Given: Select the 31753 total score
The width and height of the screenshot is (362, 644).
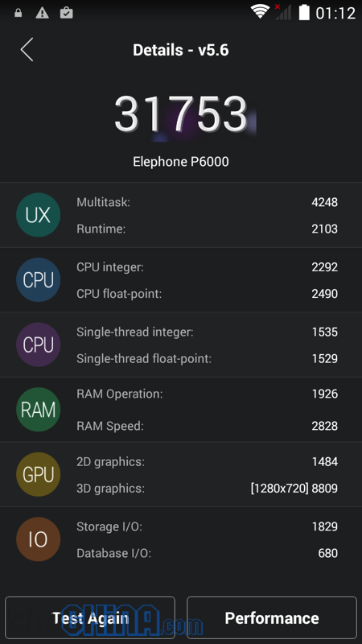Looking at the screenshot, I should click(181, 114).
